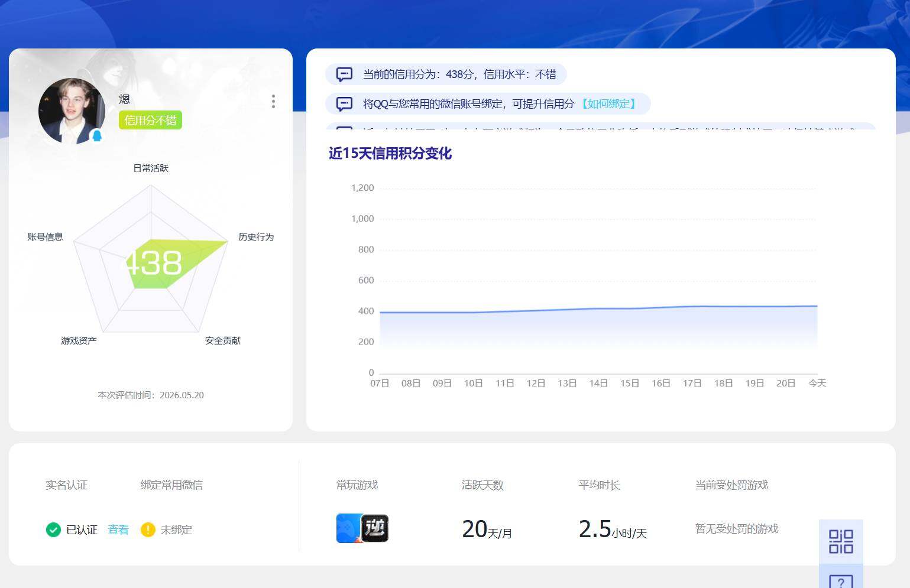This screenshot has height=588, width=910.
Task: Click the 实名认证 heading
Action: pos(66,485)
